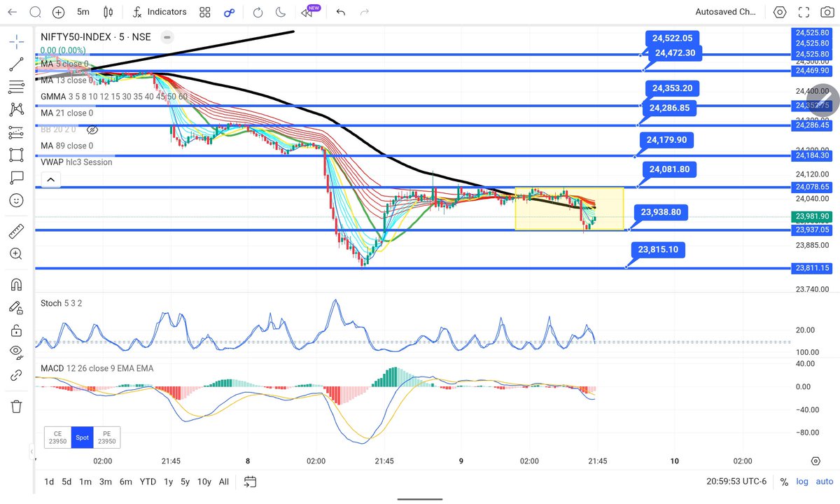840x504 pixels.
Task: Open the symbol search icon
Action: click(x=35, y=12)
